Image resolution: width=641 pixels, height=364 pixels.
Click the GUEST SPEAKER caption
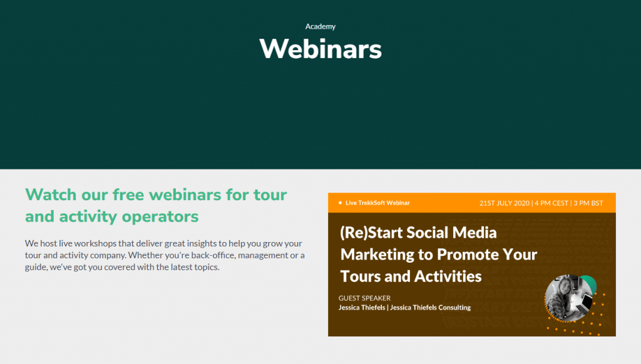364,298
